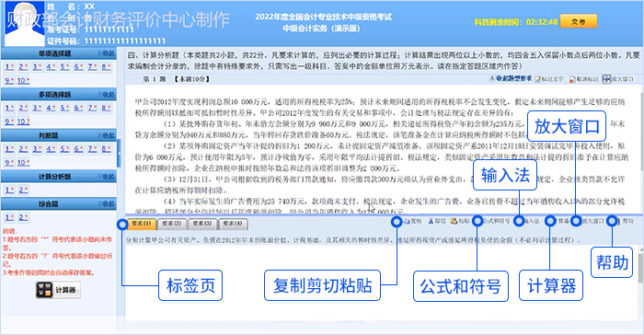Switch to the 要求(1) tab

(x=142, y=224)
